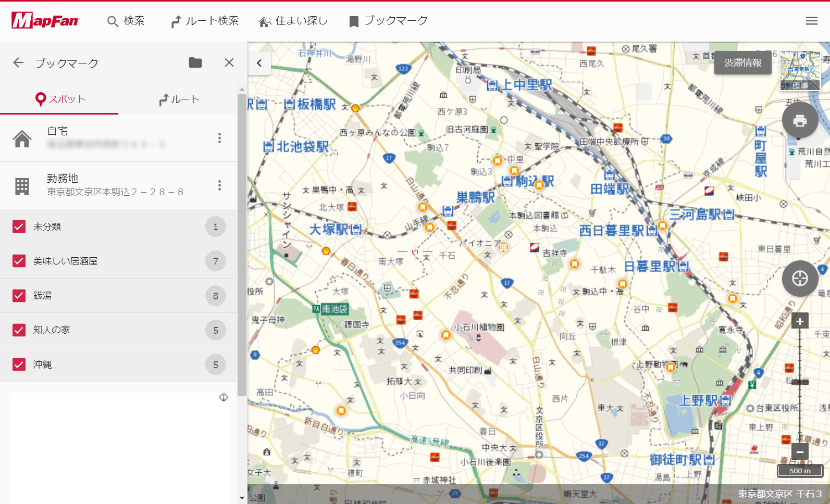Click the zoom slider handle
Screen dimensions: 830x504
point(800,382)
